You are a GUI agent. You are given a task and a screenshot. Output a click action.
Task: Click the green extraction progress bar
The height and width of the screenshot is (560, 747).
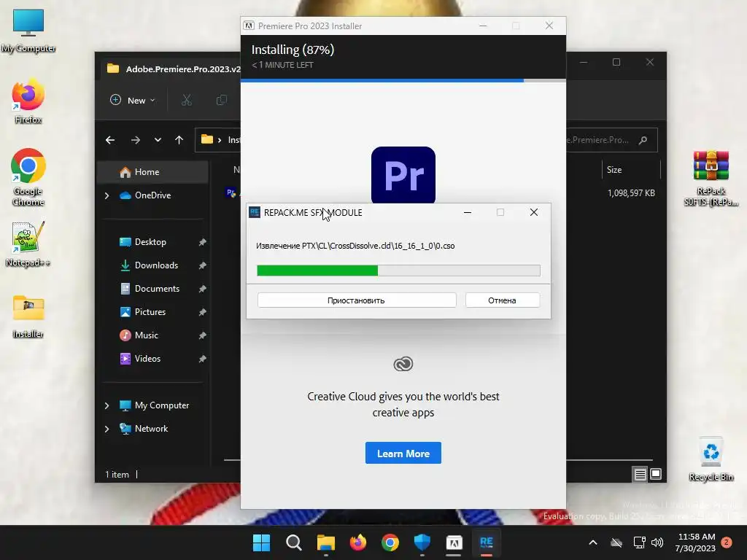pyautogui.click(x=398, y=271)
